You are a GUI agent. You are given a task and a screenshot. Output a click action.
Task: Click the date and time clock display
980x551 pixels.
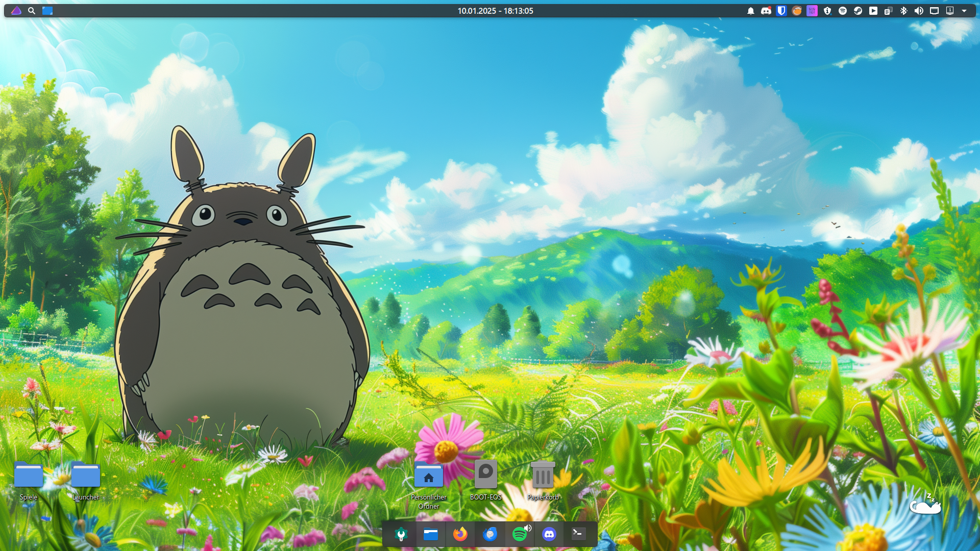coord(495,11)
